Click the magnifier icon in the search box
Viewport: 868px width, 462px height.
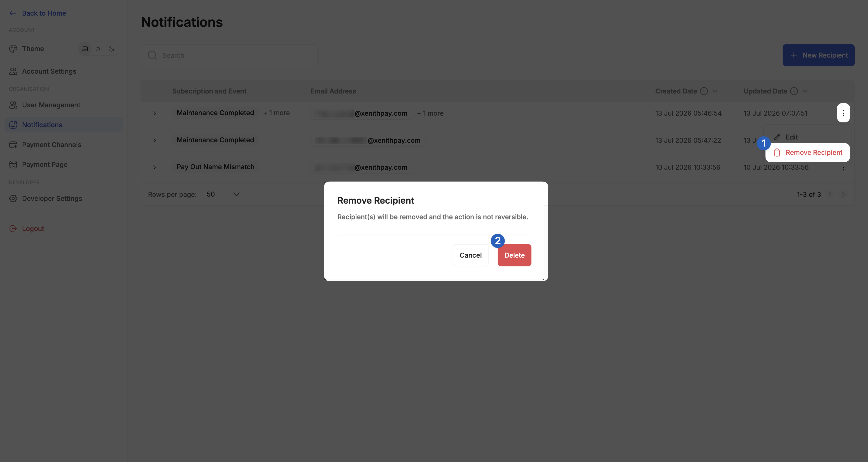coord(152,55)
